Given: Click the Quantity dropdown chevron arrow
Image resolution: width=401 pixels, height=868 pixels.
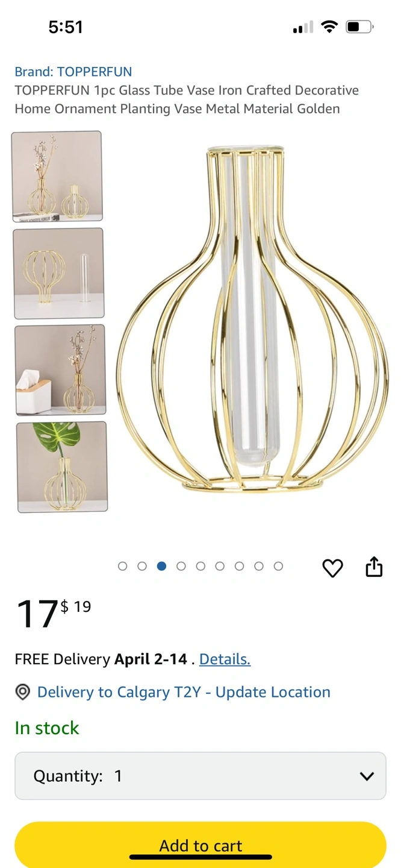Looking at the screenshot, I should [367, 776].
